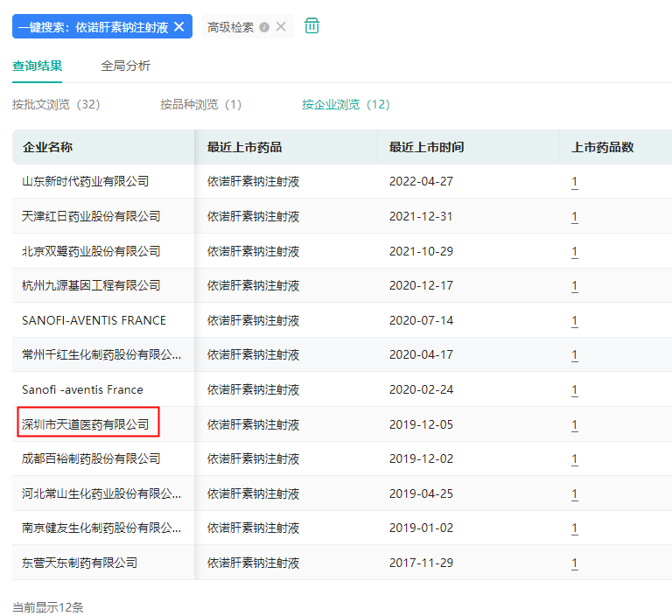
Task: Click drug count link for 成都百裕制药 row
Action: pyautogui.click(x=575, y=459)
